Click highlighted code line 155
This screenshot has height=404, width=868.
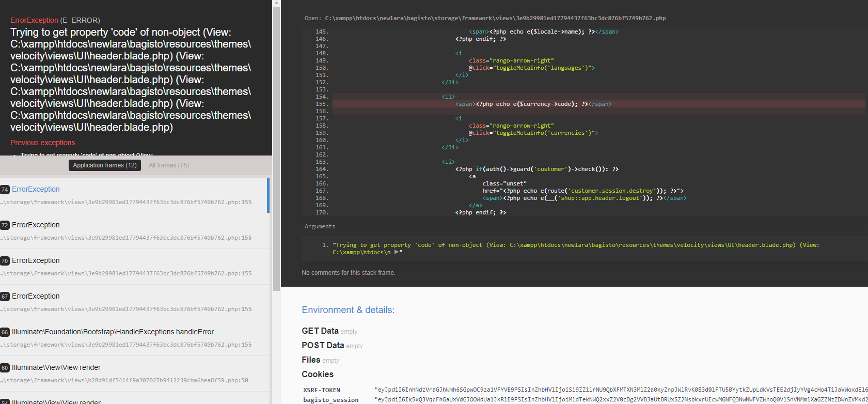598,104
